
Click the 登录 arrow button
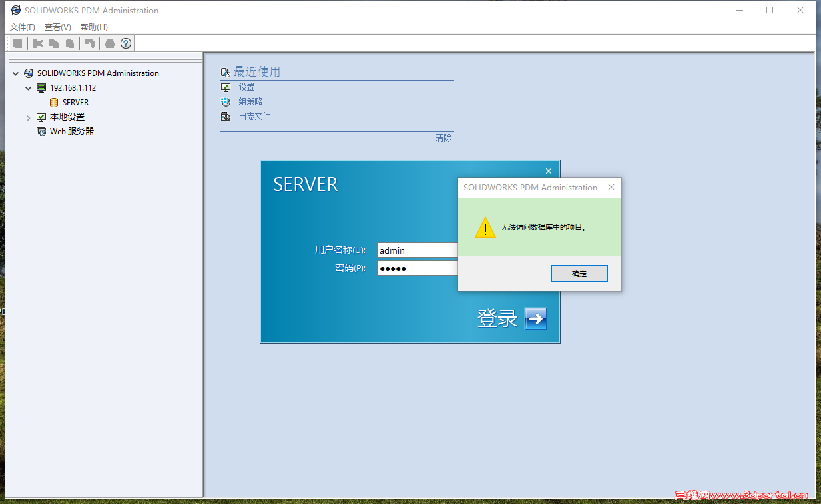pos(536,318)
